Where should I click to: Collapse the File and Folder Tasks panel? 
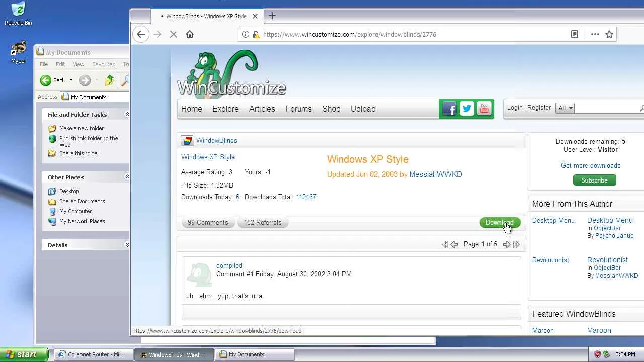(126, 114)
